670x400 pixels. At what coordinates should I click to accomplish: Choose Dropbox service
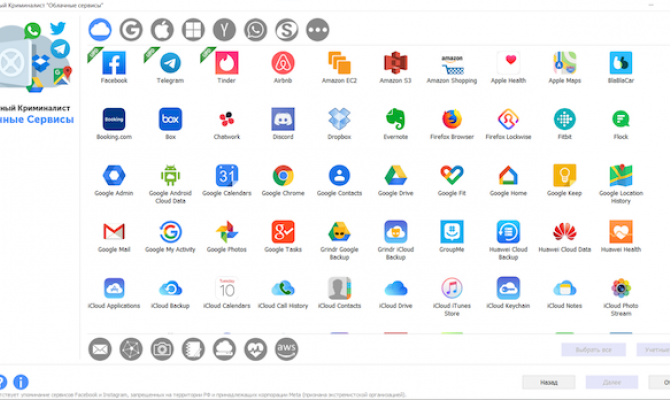[x=339, y=119]
